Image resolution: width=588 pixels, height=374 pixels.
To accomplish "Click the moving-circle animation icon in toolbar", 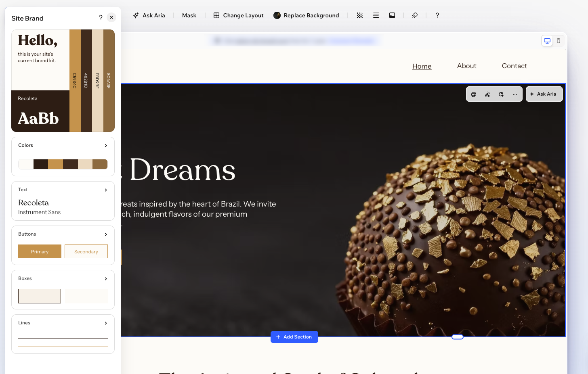I will (x=415, y=15).
